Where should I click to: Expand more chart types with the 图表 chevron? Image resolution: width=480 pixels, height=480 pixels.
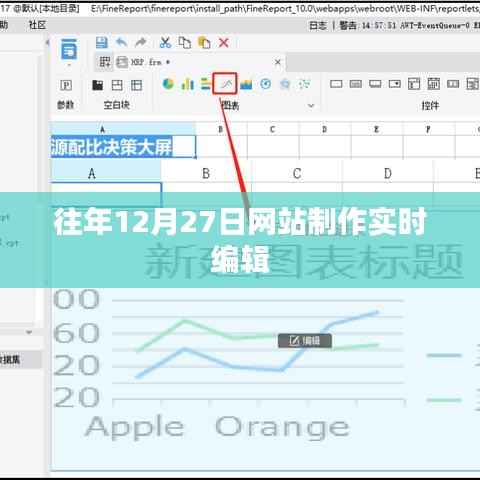pyautogui.click(x=311, y=106)
